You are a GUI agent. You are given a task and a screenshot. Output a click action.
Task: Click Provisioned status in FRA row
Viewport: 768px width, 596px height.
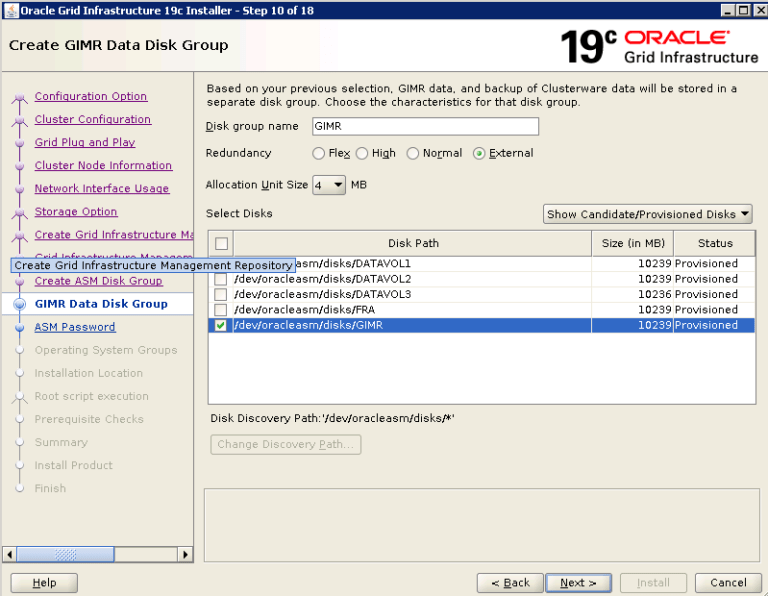pyautogui.click(x=706, y=310)
